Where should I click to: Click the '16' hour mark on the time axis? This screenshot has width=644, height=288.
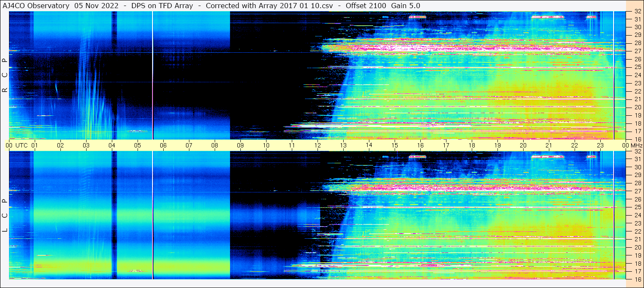(x=420, y=145)
